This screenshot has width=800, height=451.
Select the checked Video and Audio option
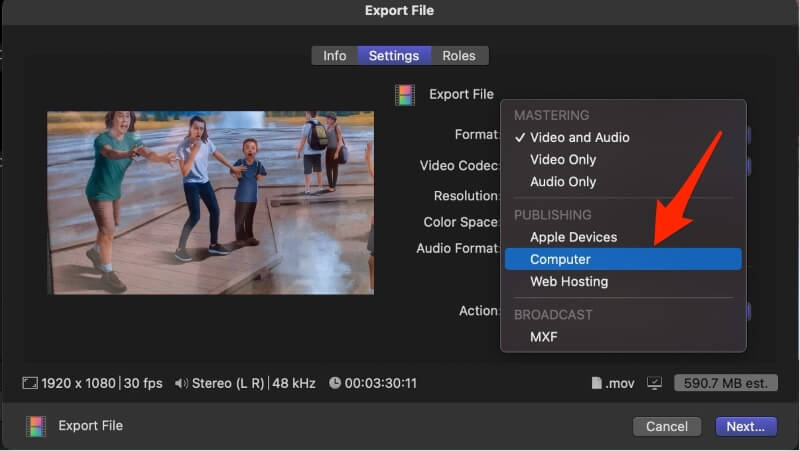579,137
